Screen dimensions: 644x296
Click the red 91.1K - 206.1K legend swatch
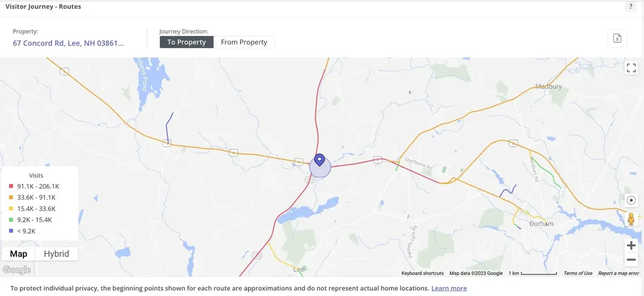(11, 186)
